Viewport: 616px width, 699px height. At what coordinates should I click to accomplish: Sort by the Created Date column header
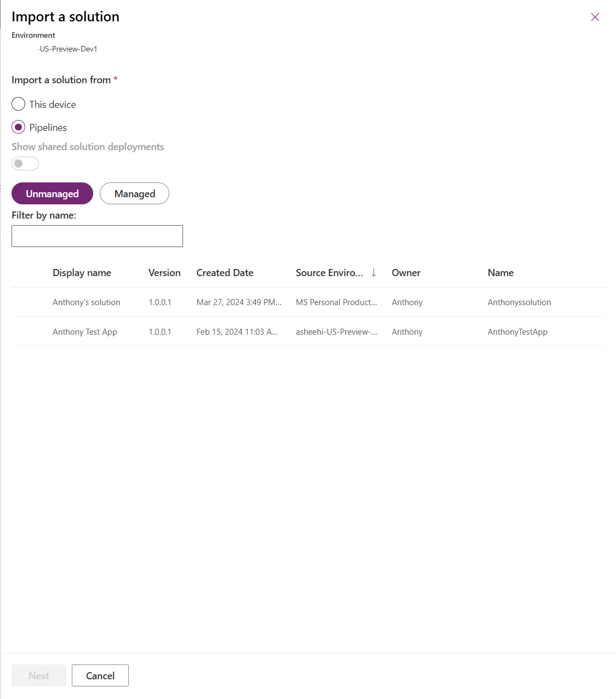pos(225,273)
